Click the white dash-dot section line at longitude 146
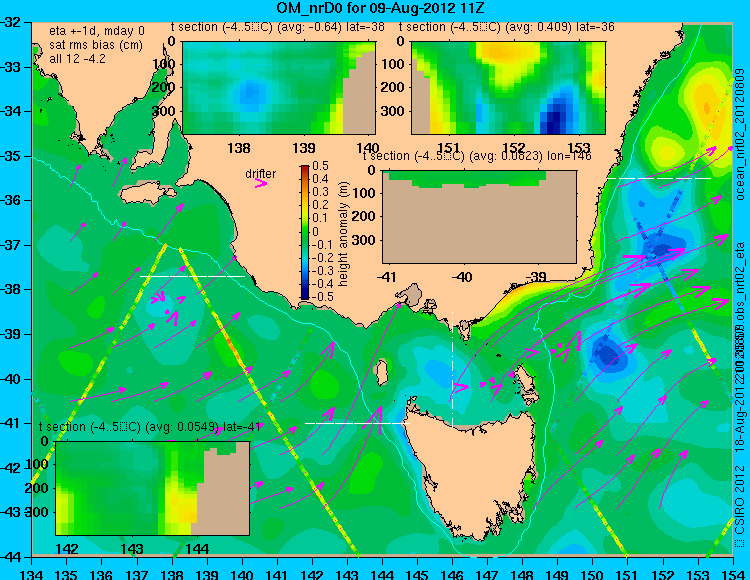This screenshot has height=580, width=750. pyautogui.click(x=452, y=368)
